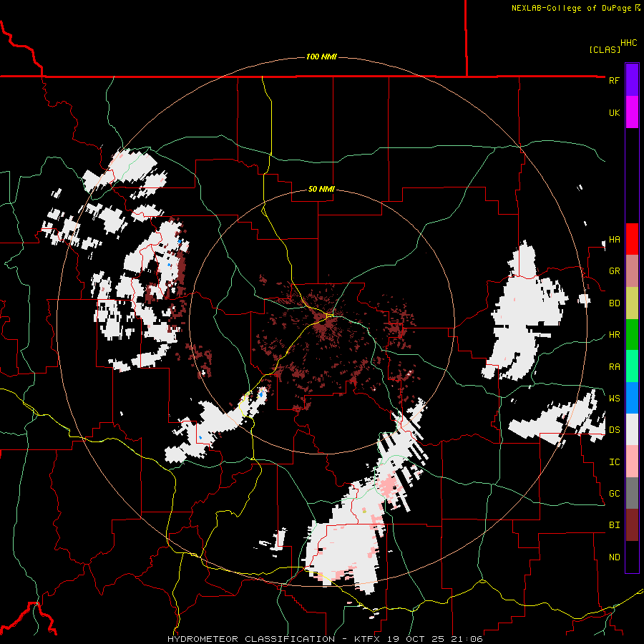Select the GR legend color block
Screen dimensions: 644x644
pos(632,271)
